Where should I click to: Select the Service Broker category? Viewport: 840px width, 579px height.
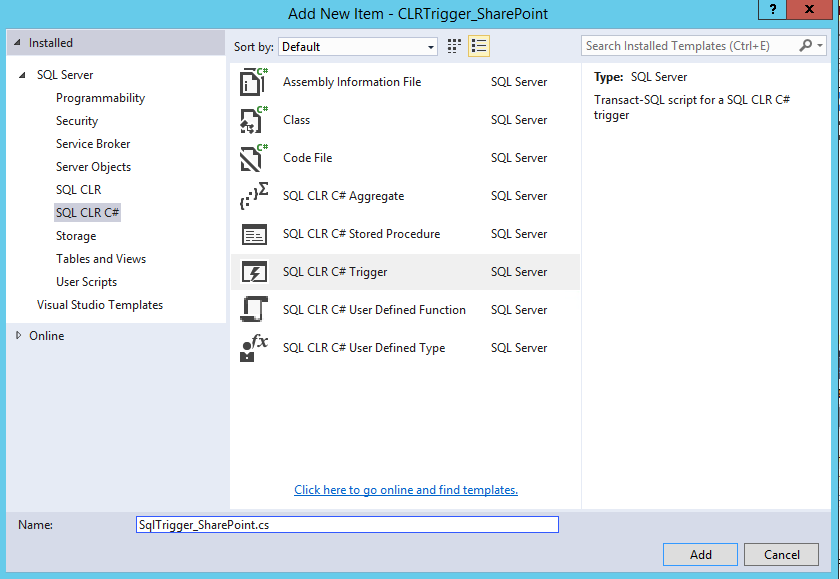[93, 144]
